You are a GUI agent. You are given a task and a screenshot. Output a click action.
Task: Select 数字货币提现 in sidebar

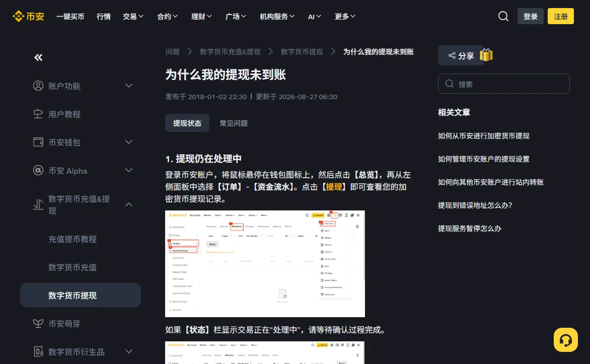(81, 295)
